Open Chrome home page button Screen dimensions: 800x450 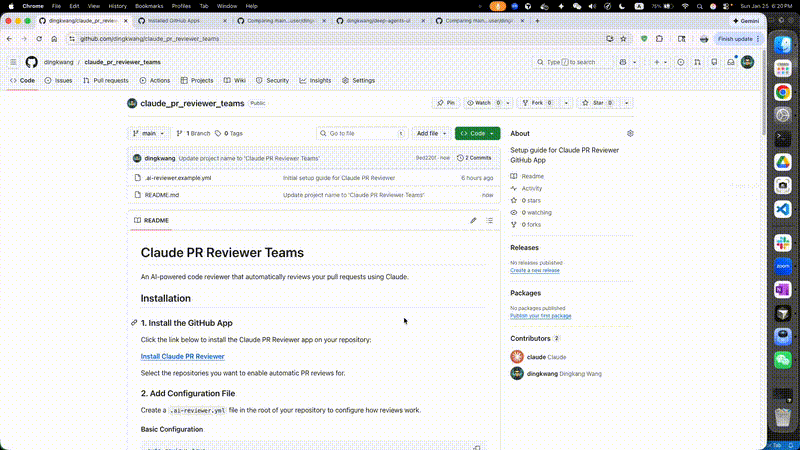click(54, 39)
